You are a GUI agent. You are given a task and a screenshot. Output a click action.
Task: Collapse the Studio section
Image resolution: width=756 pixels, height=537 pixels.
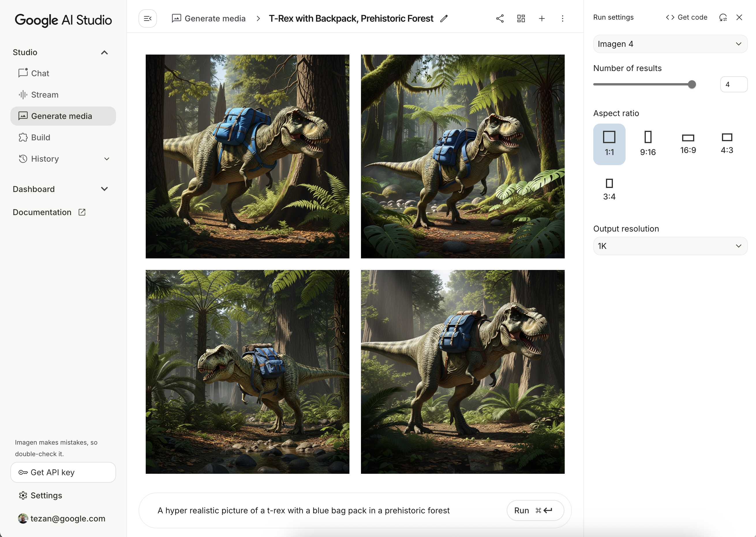[105, 52]
